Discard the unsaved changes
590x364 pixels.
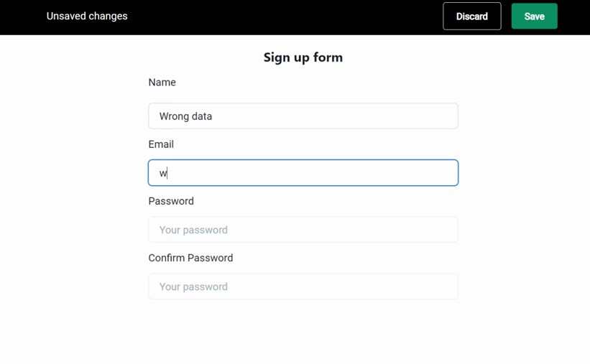471,17
